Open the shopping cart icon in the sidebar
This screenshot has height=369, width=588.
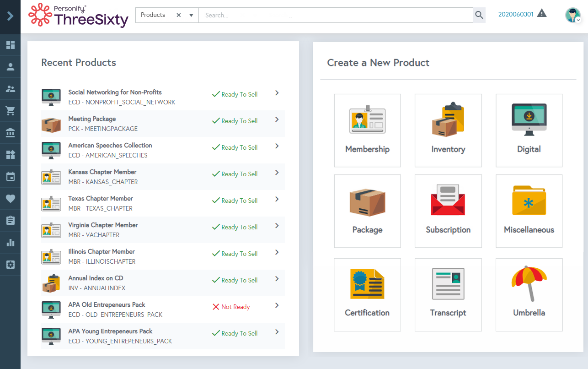[10, 111]
